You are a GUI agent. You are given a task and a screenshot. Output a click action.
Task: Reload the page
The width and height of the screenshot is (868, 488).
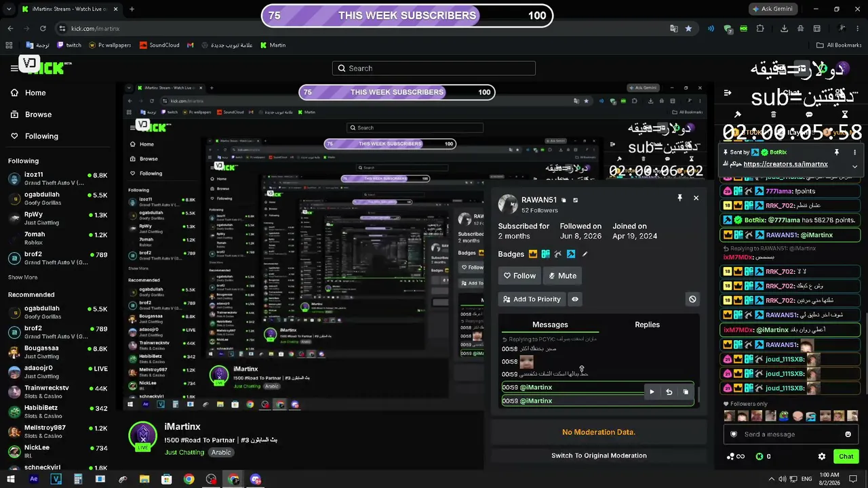(x=43, y=28)
